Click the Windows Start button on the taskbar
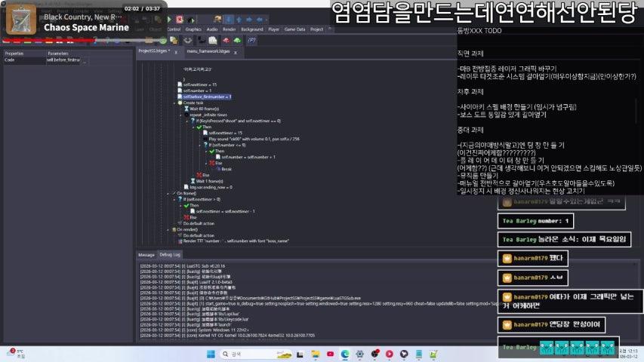The width and height of the screenshot is (644, 362). pyautogui.click(x=211, y=354)
